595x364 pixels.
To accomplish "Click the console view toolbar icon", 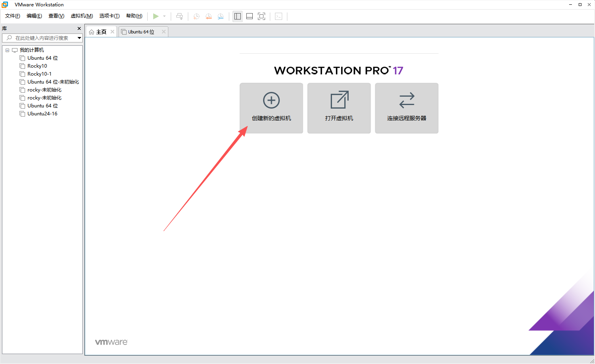I will click(279, 16).
